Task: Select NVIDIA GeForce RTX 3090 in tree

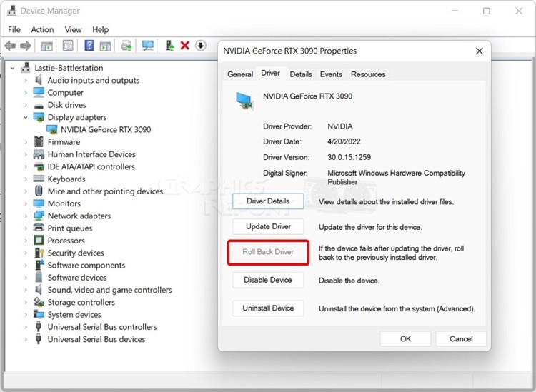Action: 106,129
